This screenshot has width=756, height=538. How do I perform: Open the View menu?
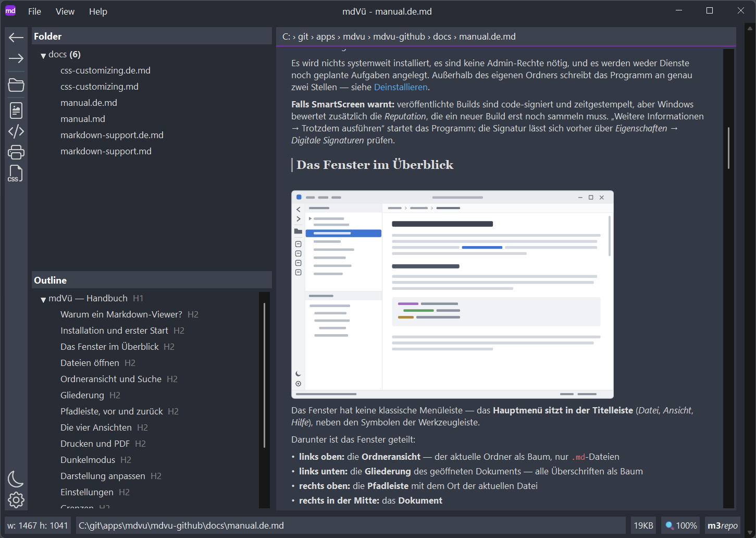(65, 11)
